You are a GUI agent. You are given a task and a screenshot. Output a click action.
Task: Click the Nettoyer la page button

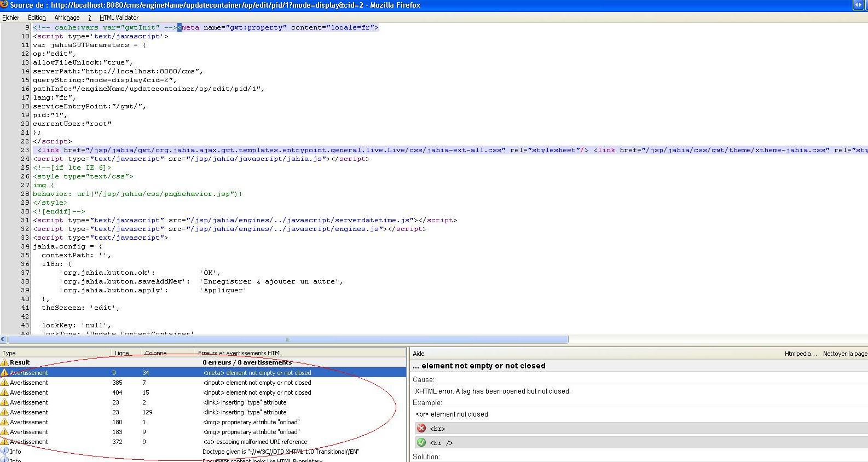845,354
